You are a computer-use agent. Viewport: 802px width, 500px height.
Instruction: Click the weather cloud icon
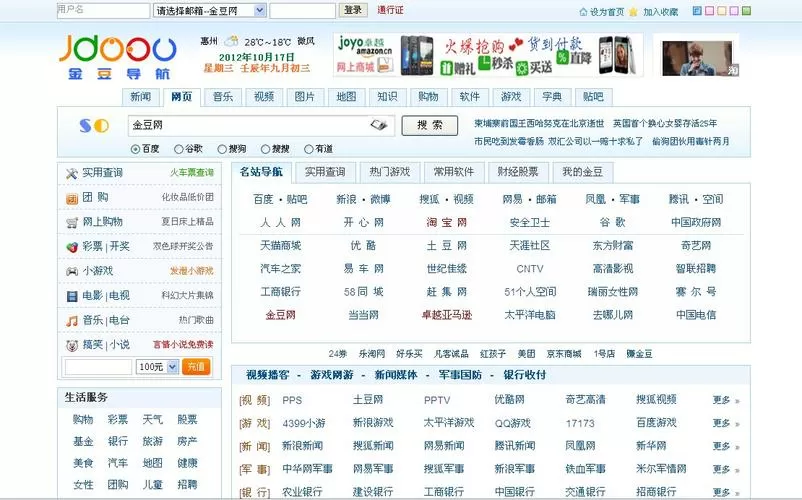coord(231,41)
